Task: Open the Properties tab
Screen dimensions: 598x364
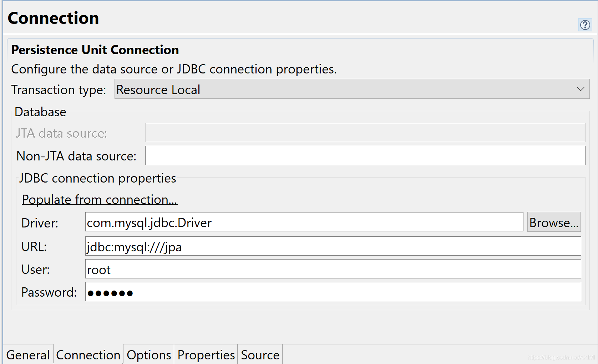Action: pos(206,355)
